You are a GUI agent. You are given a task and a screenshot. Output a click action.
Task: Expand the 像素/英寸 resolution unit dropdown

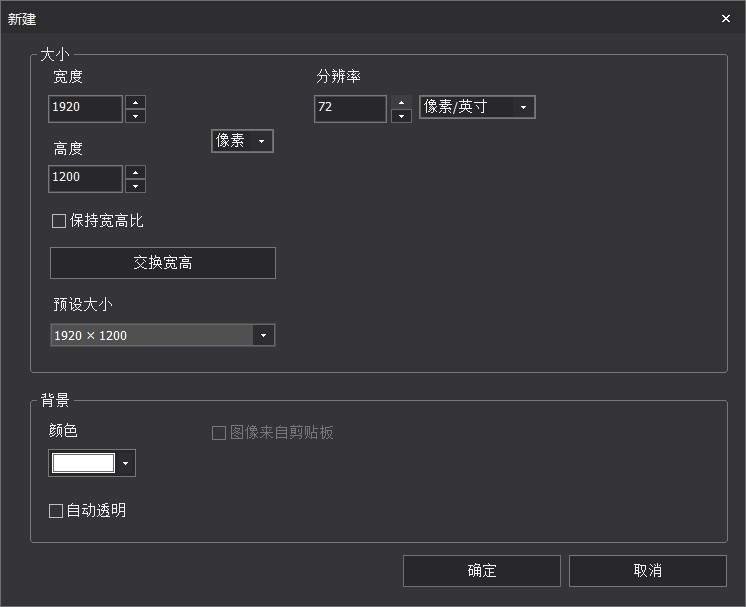477,107
